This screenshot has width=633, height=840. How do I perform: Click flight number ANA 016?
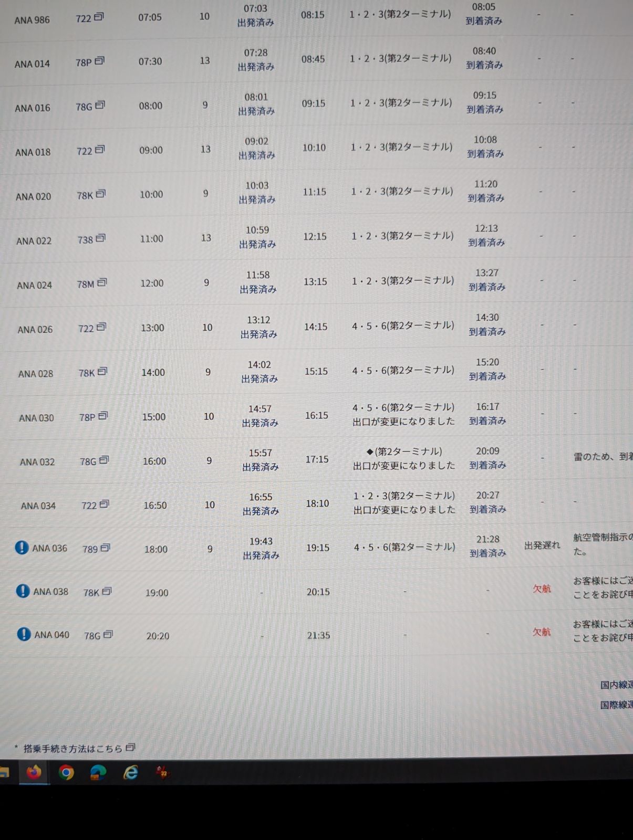(33, 108)
